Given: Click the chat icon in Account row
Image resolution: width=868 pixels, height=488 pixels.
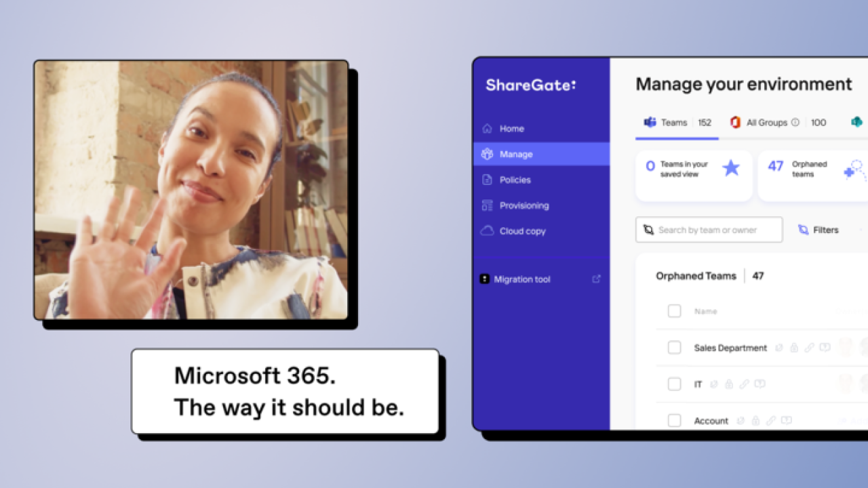Looking at the screenshot, I should click(x=786, y=421).
